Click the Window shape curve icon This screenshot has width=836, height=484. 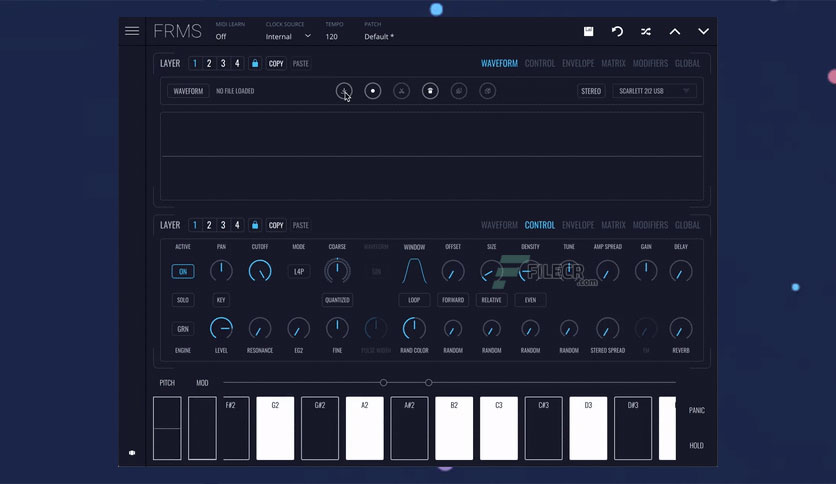(x=414, y=271)
